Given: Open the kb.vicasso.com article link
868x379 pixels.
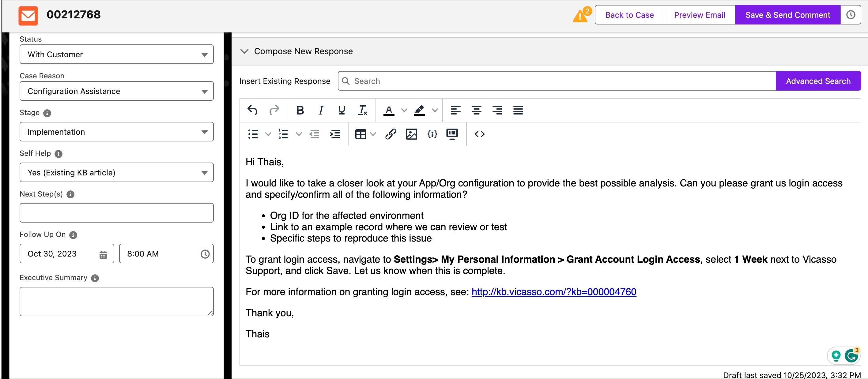Looking at the screenshot, I should click(x=554, y=292).
